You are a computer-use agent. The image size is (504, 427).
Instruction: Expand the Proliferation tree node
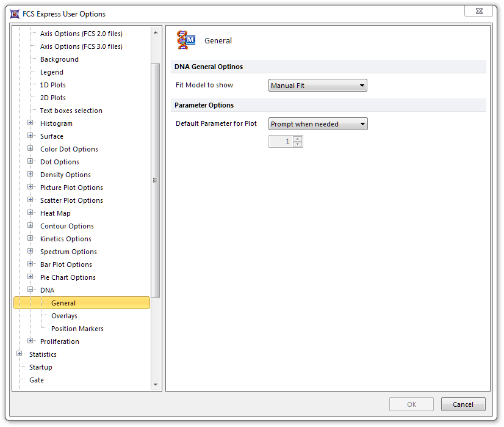(x=31, y=341)
